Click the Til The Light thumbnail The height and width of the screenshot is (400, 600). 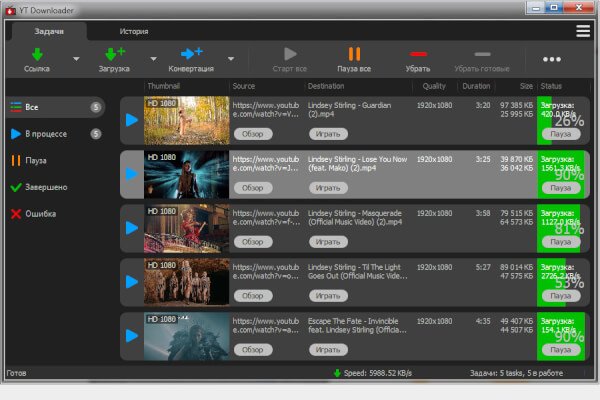click(x=186, y=282)
